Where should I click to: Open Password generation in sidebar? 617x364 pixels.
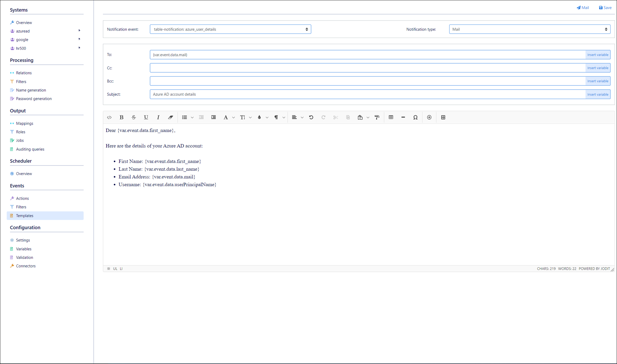tap(34, 99)
